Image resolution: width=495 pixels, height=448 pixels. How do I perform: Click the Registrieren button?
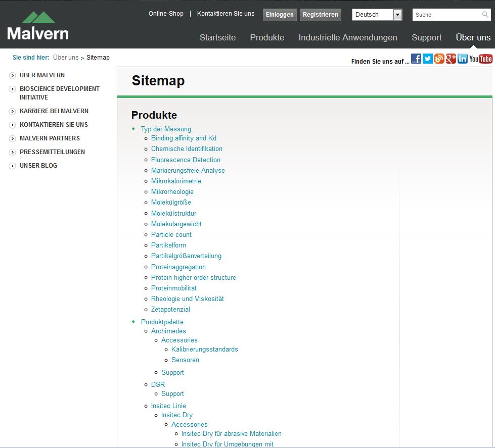click(321, 15)
